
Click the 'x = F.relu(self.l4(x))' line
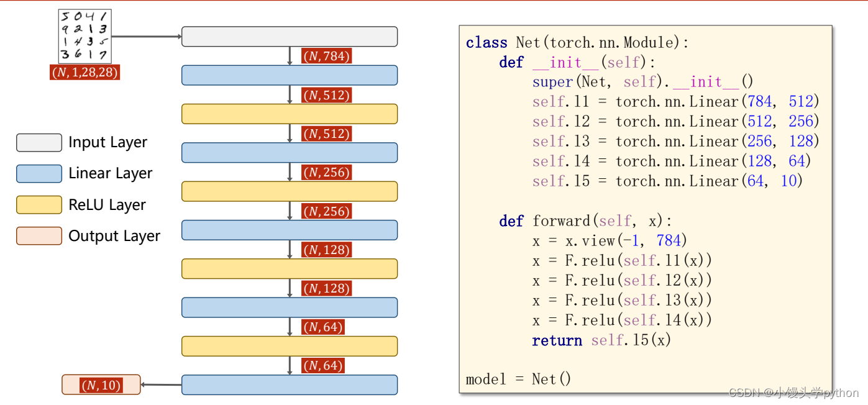[622, 321]
